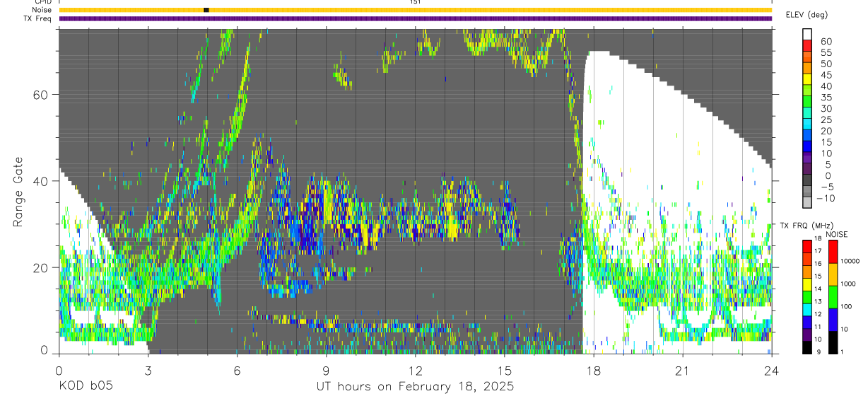Click the '40' Range Gate axis tick
The image size is (868, 401).
point(41,181)
